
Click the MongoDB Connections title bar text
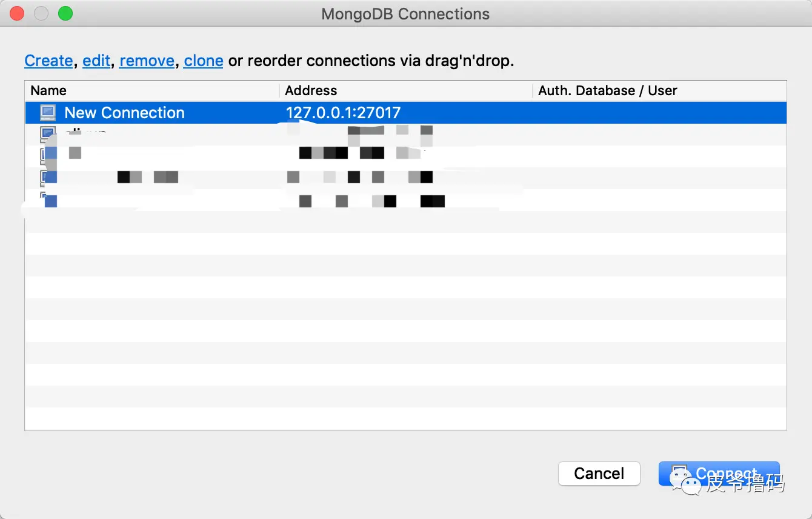(405, 14)
